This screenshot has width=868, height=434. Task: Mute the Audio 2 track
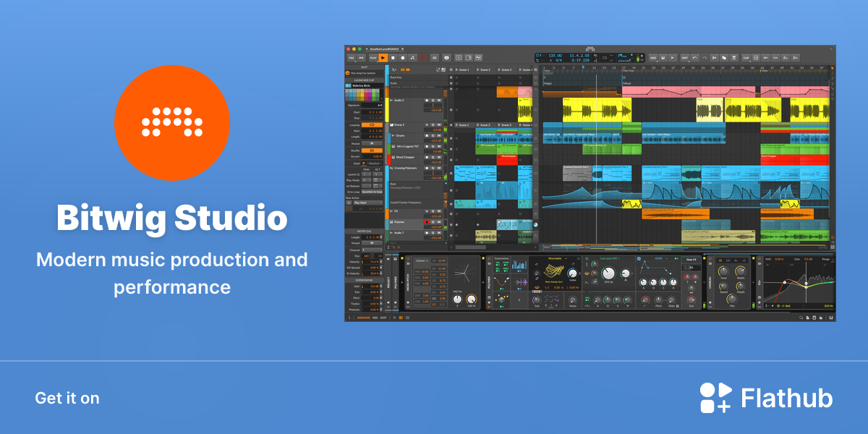coord(439,101)
